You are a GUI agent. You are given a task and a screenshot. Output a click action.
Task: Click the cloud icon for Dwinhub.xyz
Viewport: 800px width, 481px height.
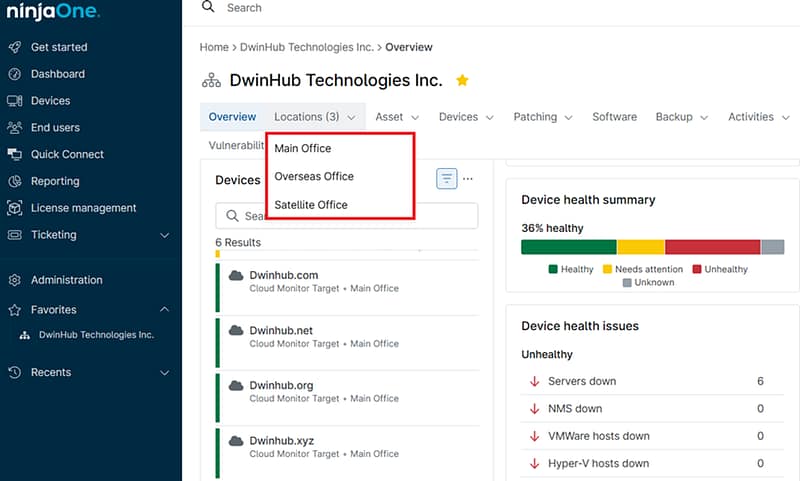(236, 441)
